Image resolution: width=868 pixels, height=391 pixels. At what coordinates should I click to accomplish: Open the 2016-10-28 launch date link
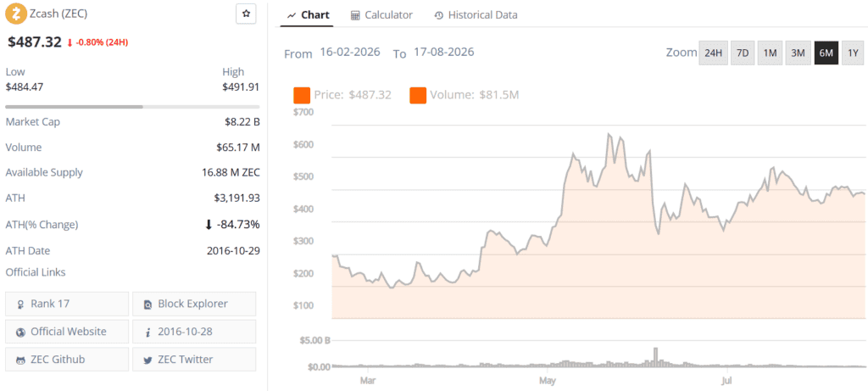[x=194, y=332]
